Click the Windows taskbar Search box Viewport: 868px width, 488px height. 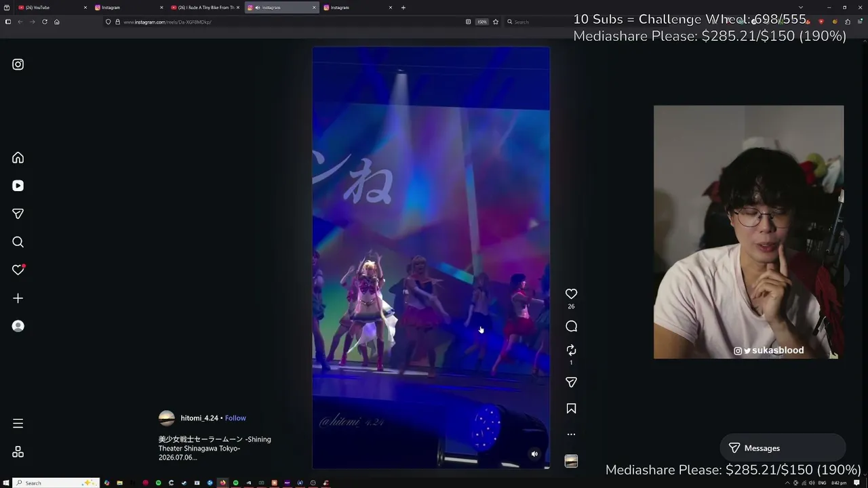[x=56, y=483]
